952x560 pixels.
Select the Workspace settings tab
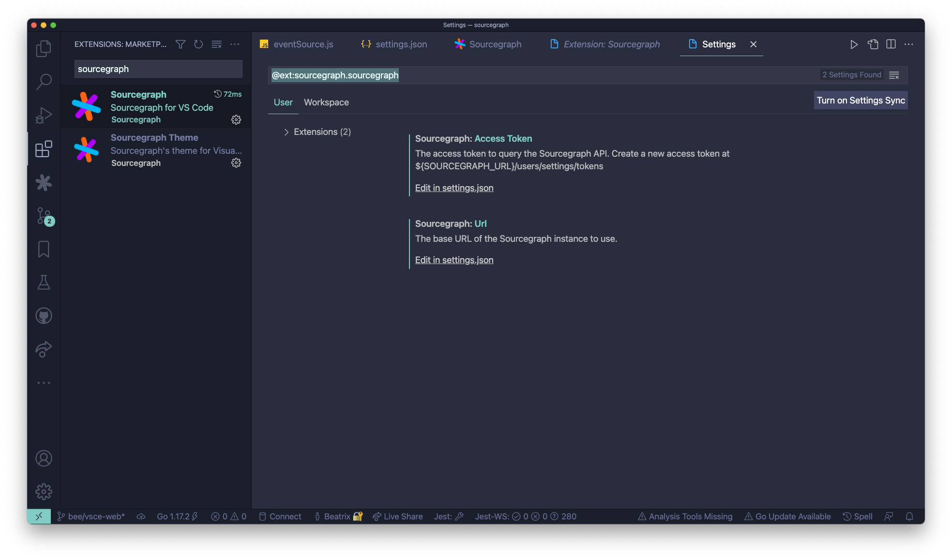pos(326,103)
